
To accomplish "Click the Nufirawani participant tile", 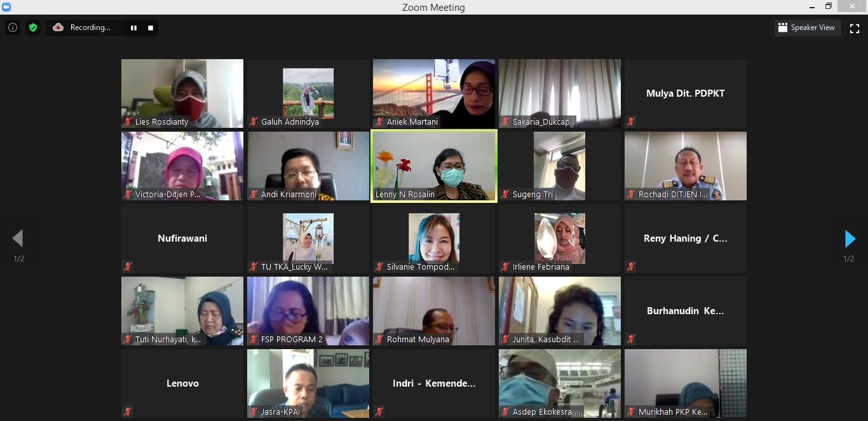I will pyautogui.click(x=182, y=238).
